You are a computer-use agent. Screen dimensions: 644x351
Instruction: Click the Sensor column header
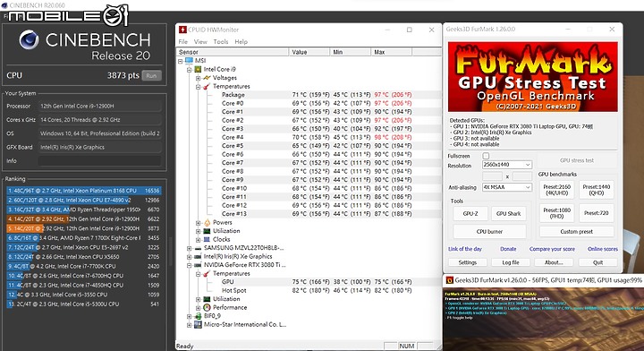click(x=233, y=52)
